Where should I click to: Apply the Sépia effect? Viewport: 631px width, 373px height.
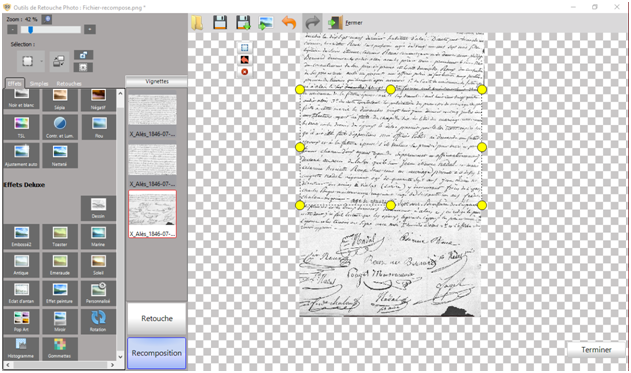60,99
